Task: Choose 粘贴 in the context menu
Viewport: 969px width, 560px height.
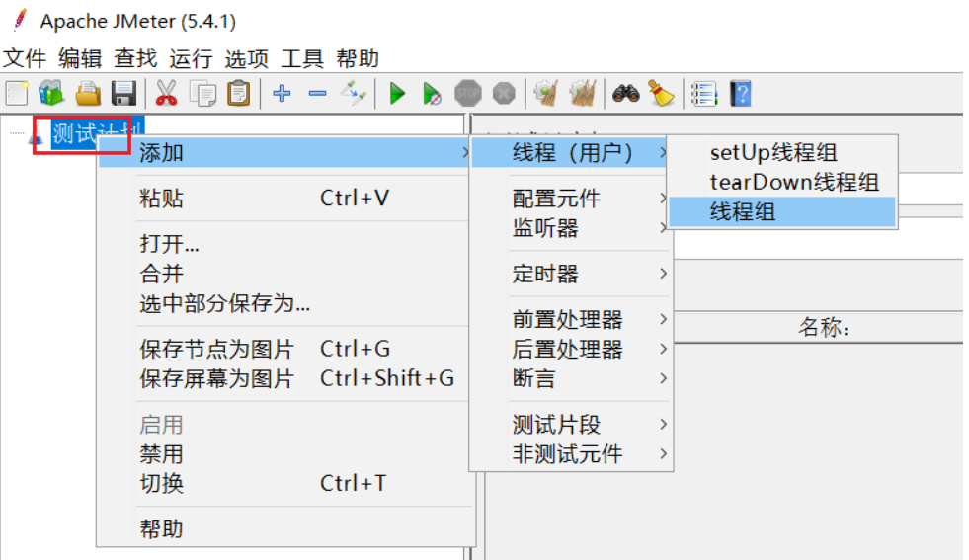Action: click(x=285, y=199)
